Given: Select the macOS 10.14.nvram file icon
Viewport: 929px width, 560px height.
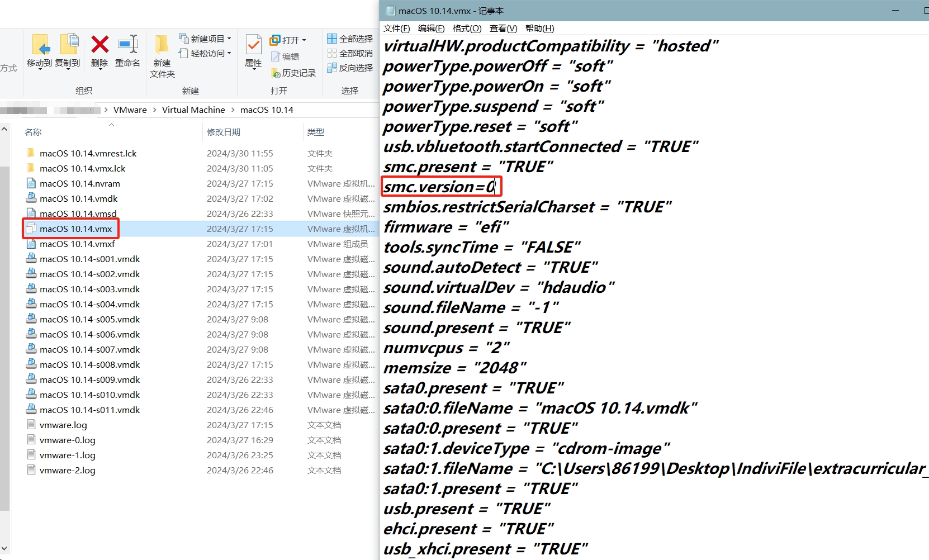Looking at the screenshot, I should (31, 183).
